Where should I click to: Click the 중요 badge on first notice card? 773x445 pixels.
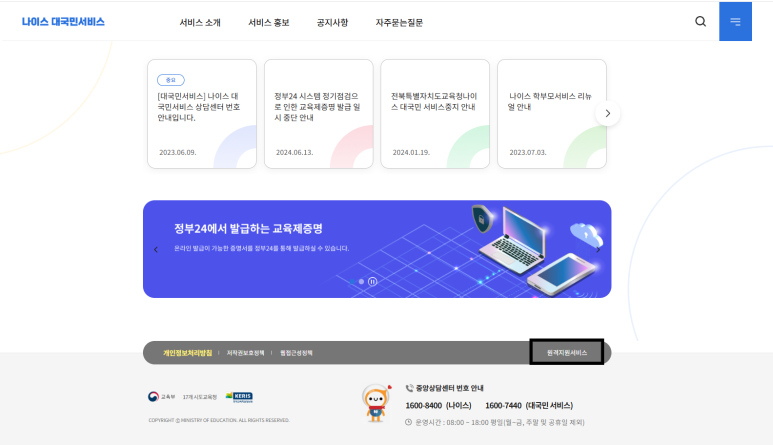[171, 80]
